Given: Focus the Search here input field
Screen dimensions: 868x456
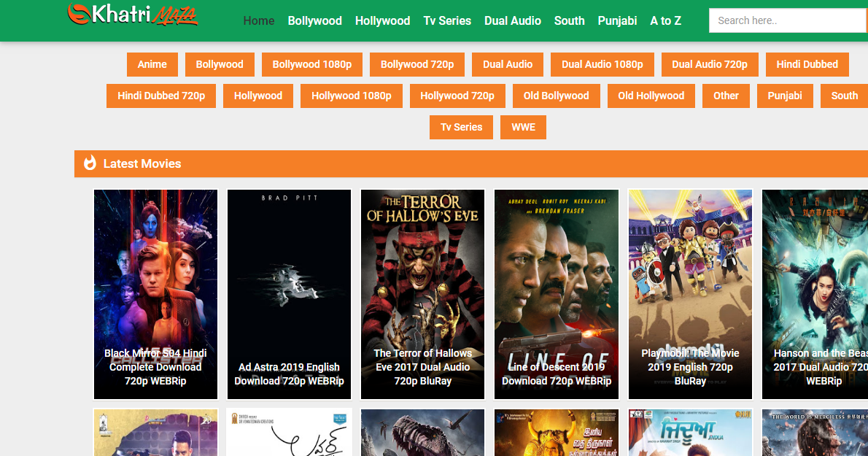Looking at the screenshot, I should pyautogui.click(x=788, y=20).
